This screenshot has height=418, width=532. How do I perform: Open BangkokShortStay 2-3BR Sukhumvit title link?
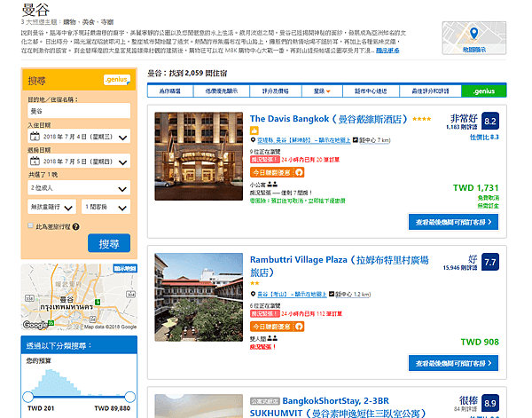point(338,406)
